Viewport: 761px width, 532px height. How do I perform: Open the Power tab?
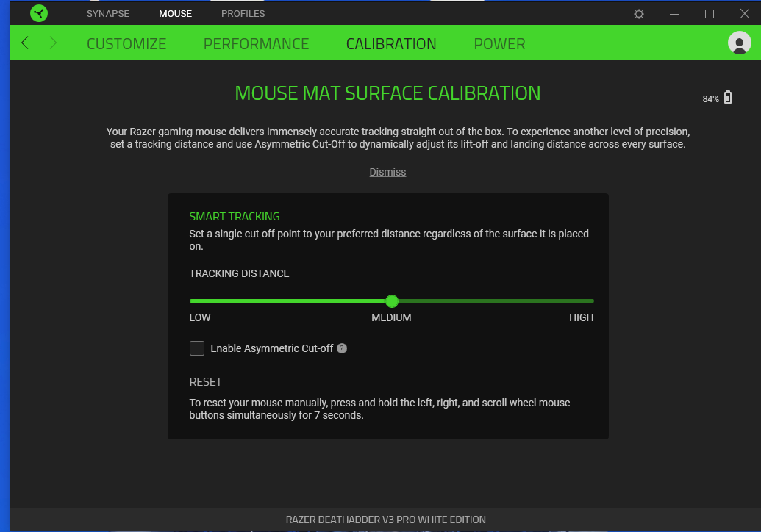(x=499, y=44)
